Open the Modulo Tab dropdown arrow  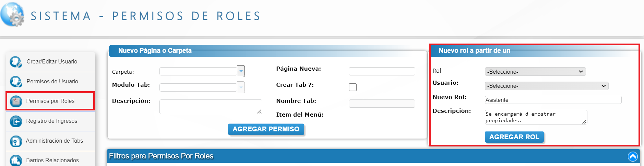pos(241,87)
